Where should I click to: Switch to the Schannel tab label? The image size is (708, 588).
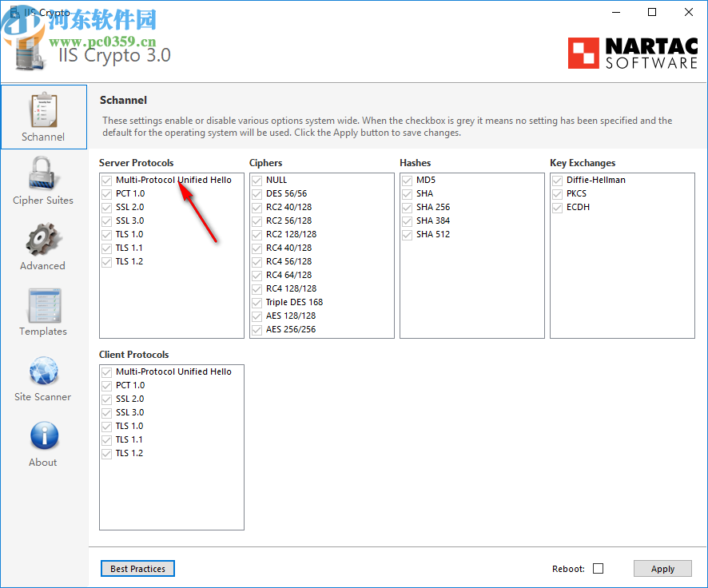coord(43,137)
